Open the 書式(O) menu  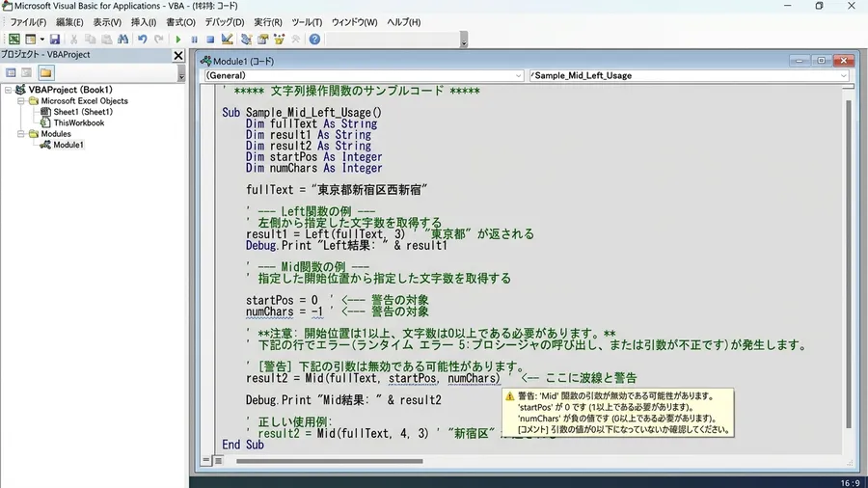(181, 22)
